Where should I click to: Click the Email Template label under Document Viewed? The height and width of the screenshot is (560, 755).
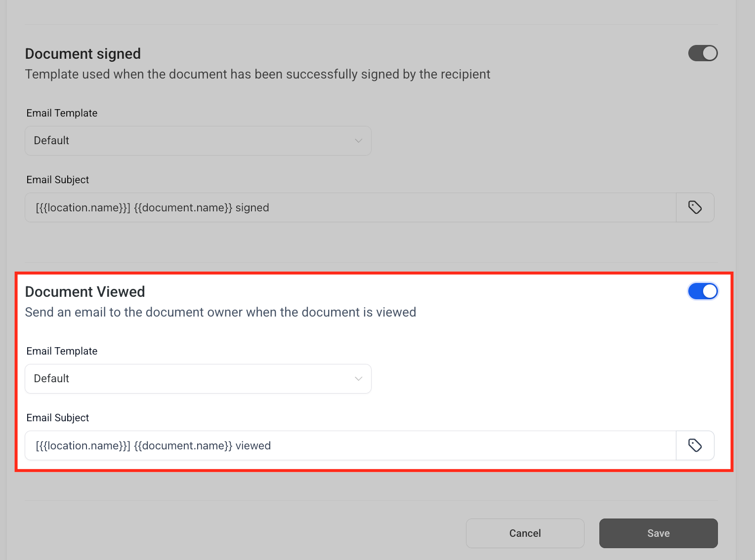[62, 351]
